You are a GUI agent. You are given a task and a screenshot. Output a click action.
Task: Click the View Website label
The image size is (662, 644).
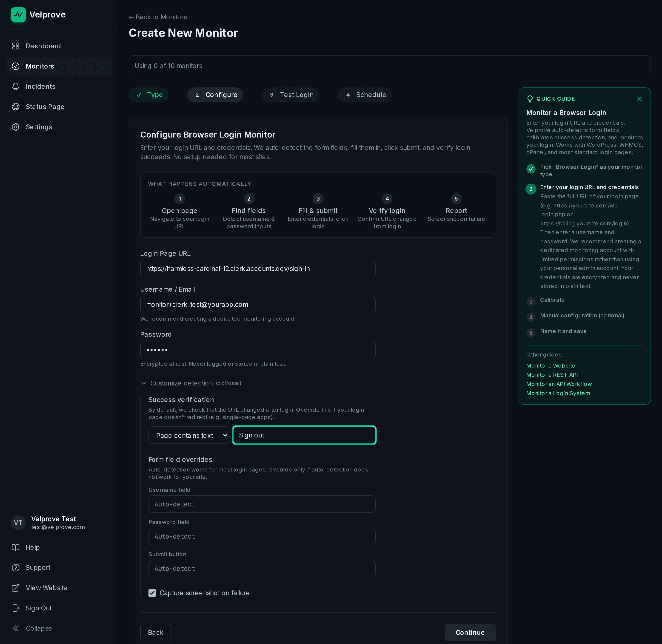[46, 588]
